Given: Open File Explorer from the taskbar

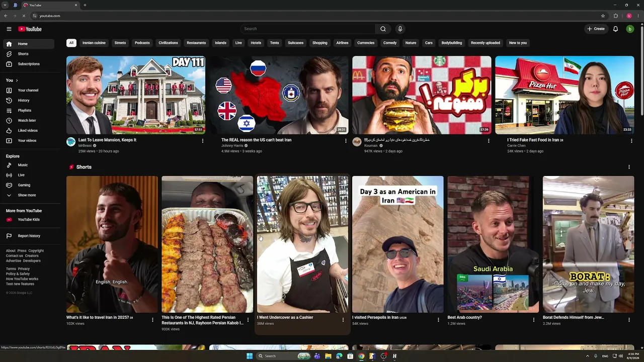Looking at the screenshot, I should click(328, 356).
